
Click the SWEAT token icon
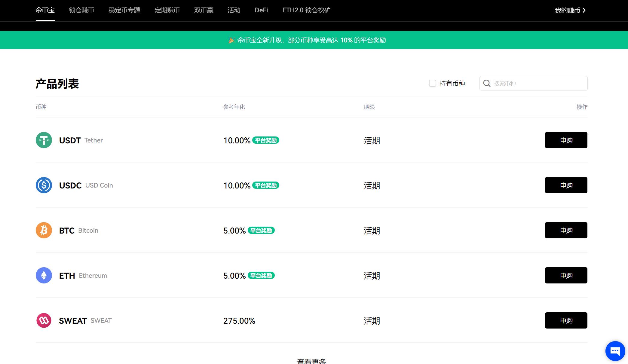point(44,320)
